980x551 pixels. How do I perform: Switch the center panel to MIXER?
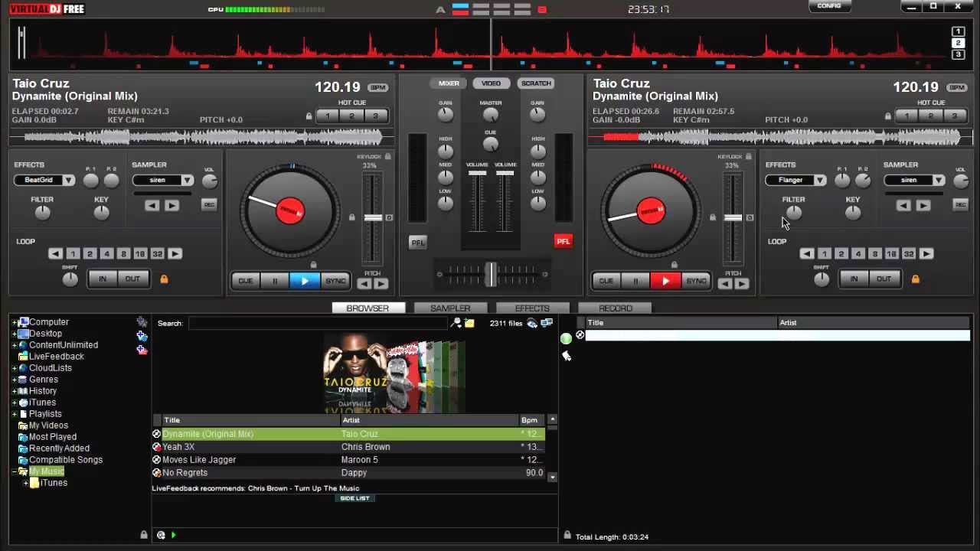tap(449, 83)
